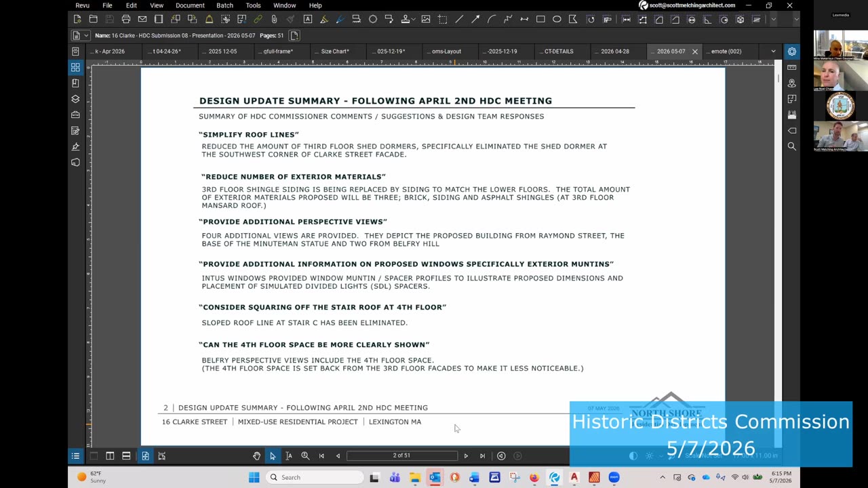Select the Polyline tool
Viewport: 868px width, 488px height.
pos(508,19)
